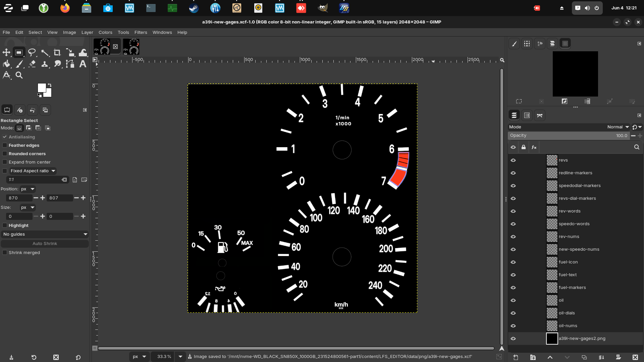Open the Filters menu
This screenshot has height=362, width=644.
click(141, 33)
